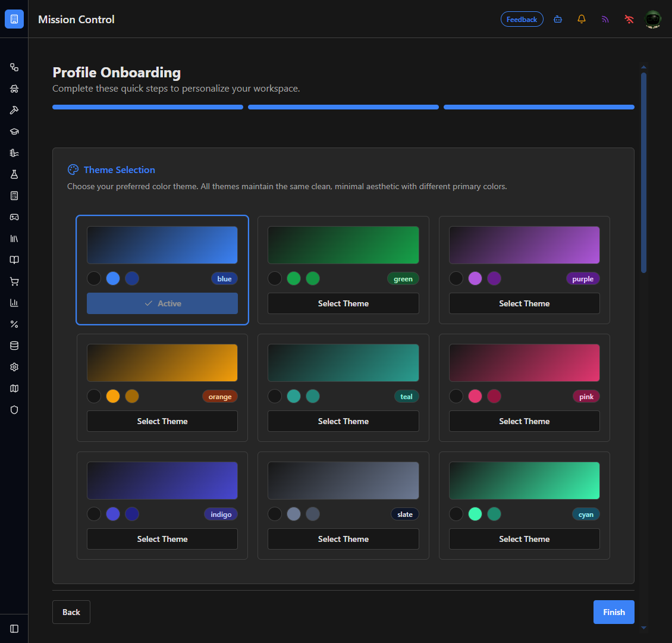Go Back to the previous step
This screenshot has height=643, width=672.
[71, 612]
